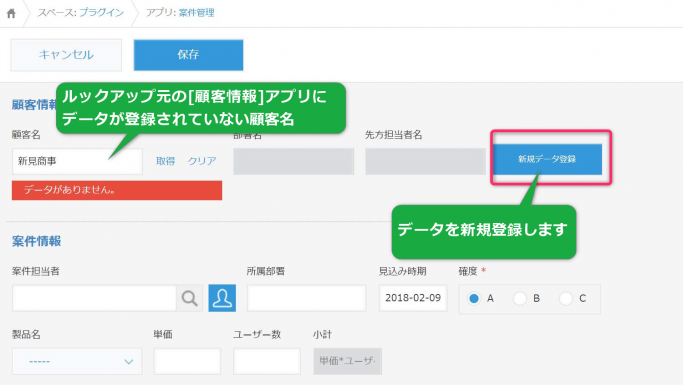The width and height of the screenshot is (683, 385).
Task: Click the ユーザー数 input field
Action: [267, 361]
